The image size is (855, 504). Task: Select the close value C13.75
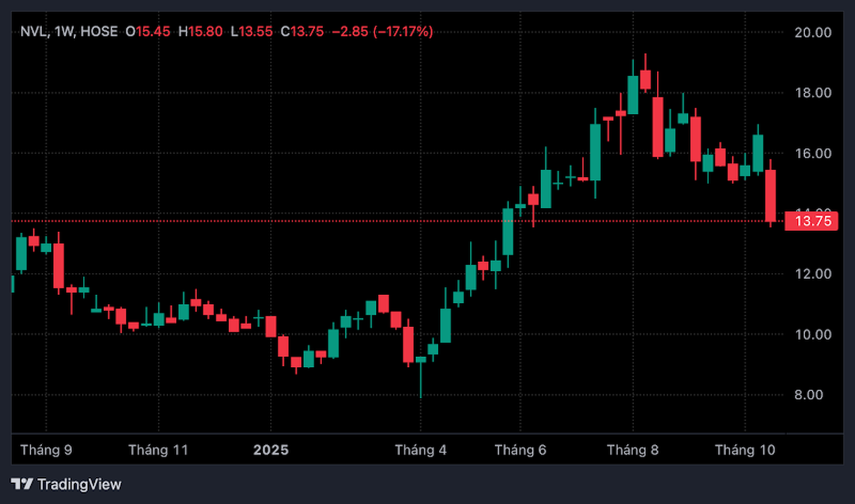point(302,31)
